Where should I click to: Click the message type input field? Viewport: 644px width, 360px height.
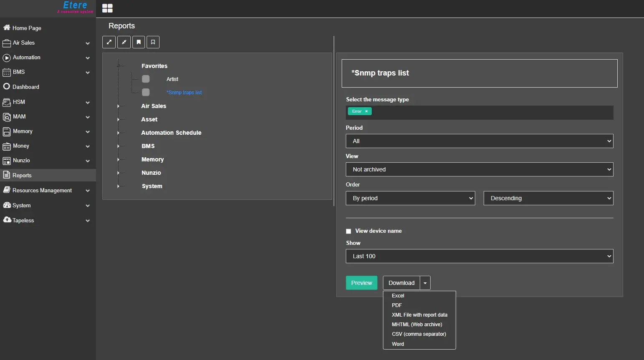(x=489, y=112)
